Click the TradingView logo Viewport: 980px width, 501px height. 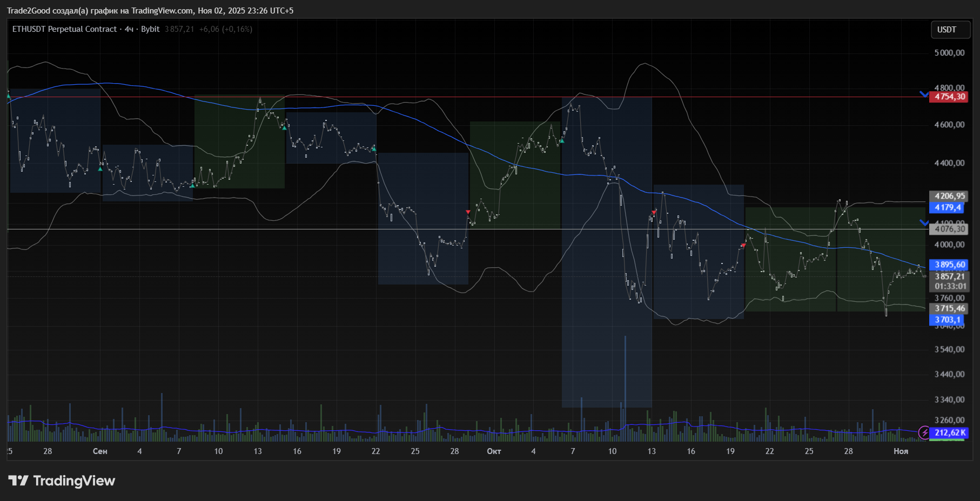click(x=62, y=480)
